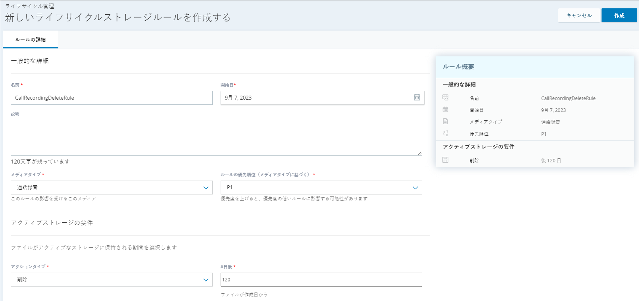Click the 作成 button
The image size is (644, 306).
pyautogui.click(x=619, y=15)
